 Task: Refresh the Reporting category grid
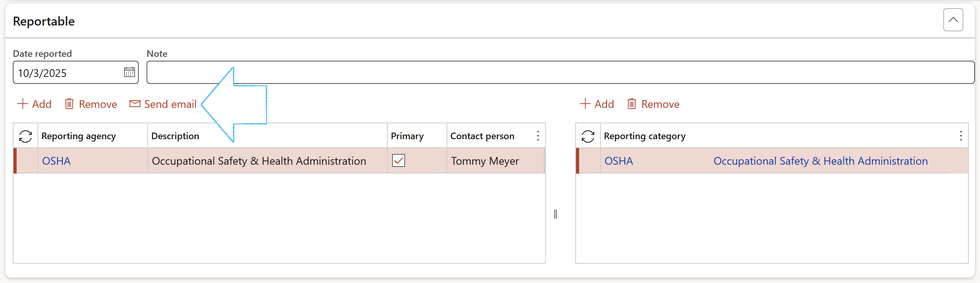click(588, 136)
